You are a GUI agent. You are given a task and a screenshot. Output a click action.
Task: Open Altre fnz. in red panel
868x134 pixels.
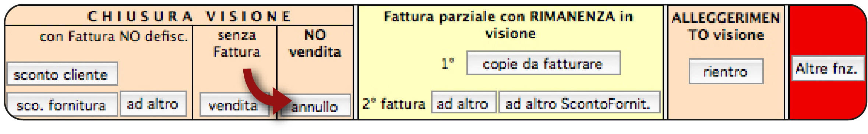828,68
